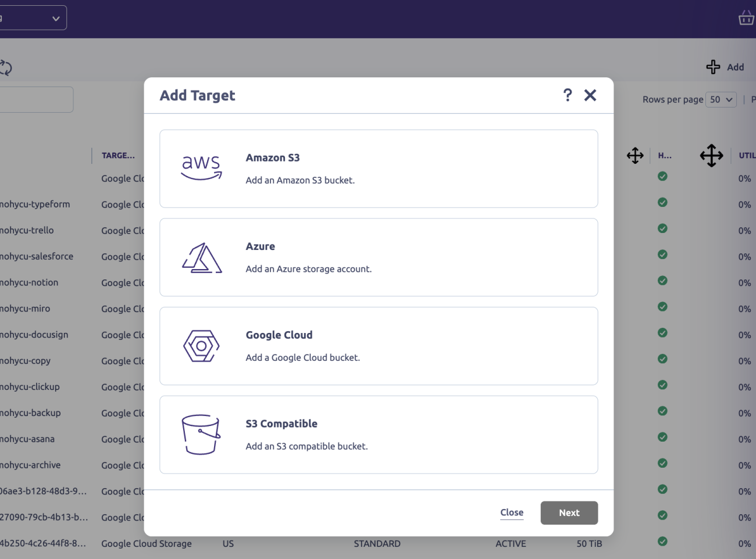This screenshot has width=756, height=559.
Task: Select the TARGET column header
Action: (x=118, y=155)
